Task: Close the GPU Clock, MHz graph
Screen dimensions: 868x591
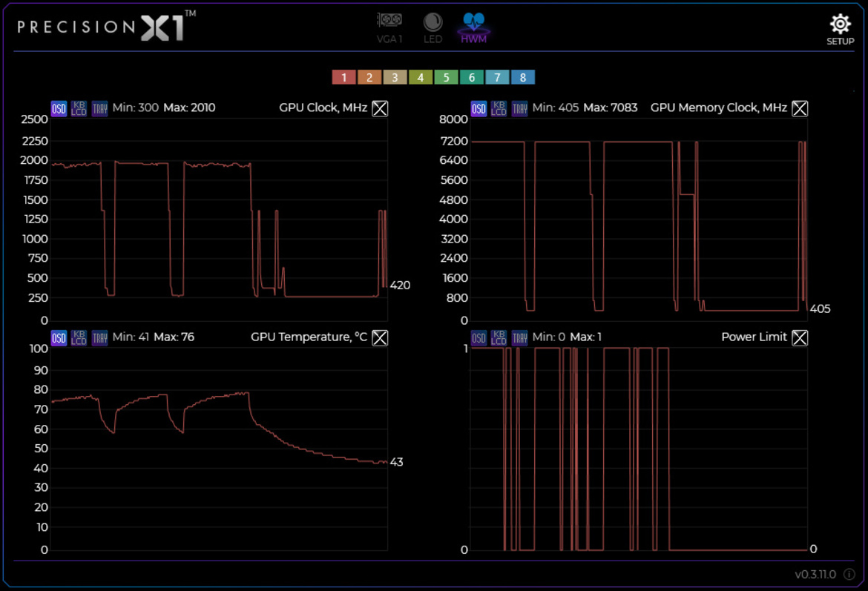Action: [380, 108]
